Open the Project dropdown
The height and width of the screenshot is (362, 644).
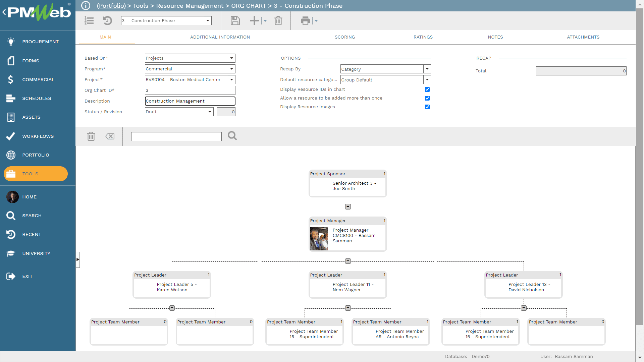231,79
